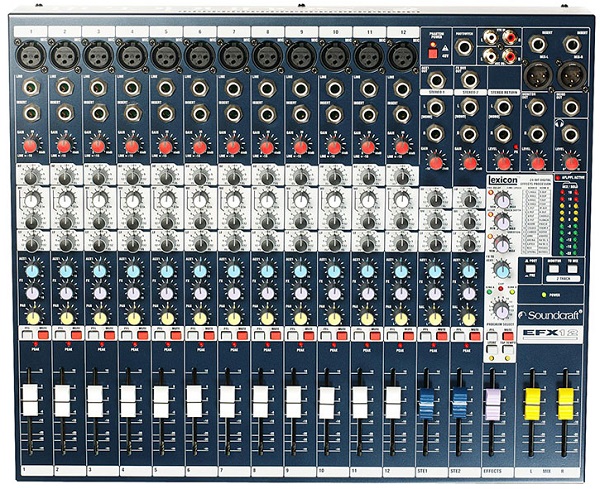Click the MONITOR OUT left jack
The height and width of the screenshot is (489, 600).
pos(537,108)
